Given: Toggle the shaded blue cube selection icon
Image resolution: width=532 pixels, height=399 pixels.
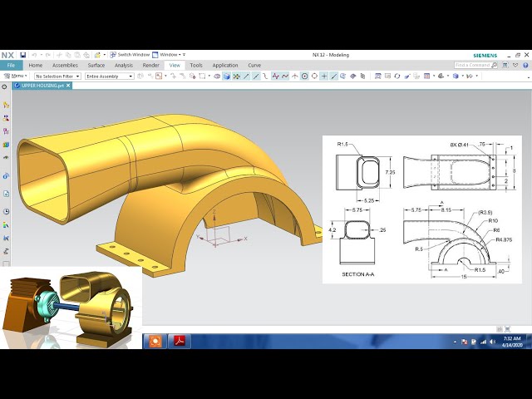Looking at the screenshot, I should (x=227, y=76).
